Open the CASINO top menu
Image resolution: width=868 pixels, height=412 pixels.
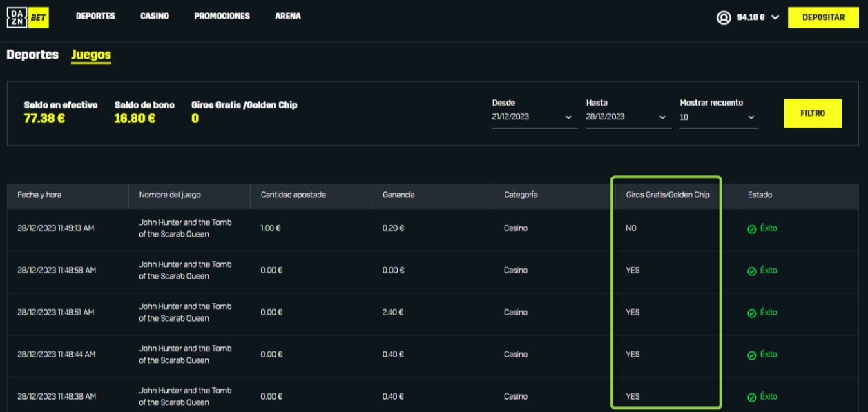155,17
